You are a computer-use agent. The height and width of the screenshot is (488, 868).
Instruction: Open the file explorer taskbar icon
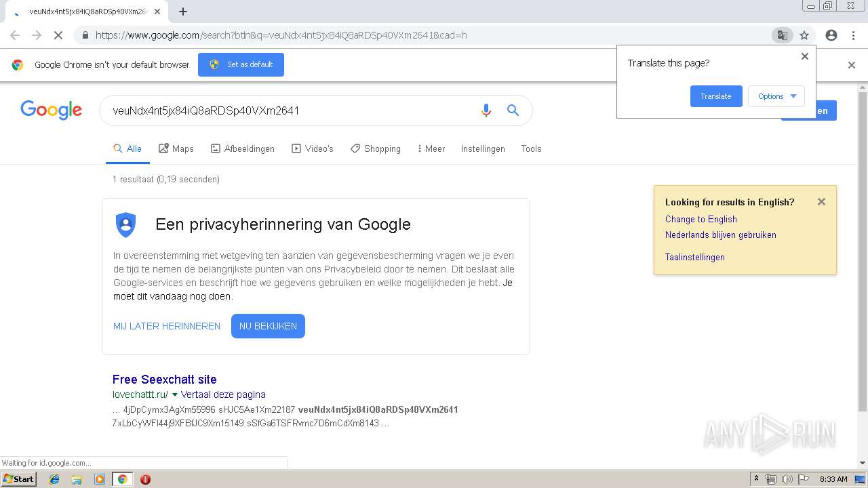pyautogui.click(x=77, y=479)
